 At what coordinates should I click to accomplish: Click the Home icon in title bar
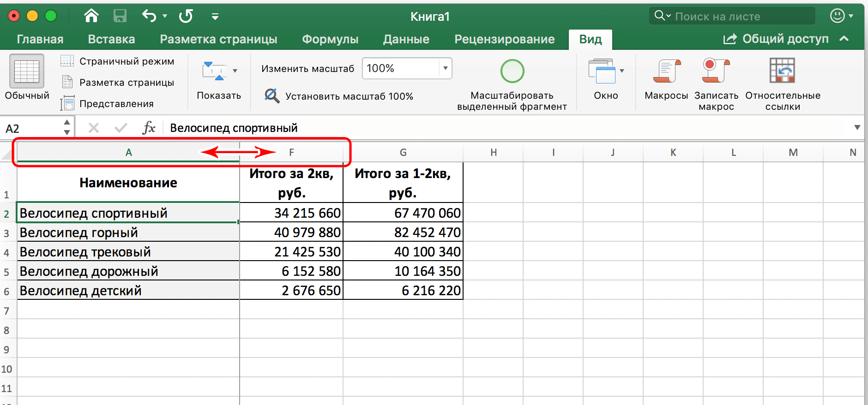tap(91, 16)
